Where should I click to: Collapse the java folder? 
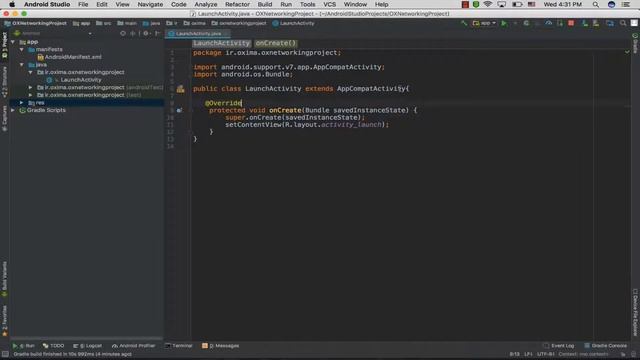pyautogui.click(x=22, y=64)
